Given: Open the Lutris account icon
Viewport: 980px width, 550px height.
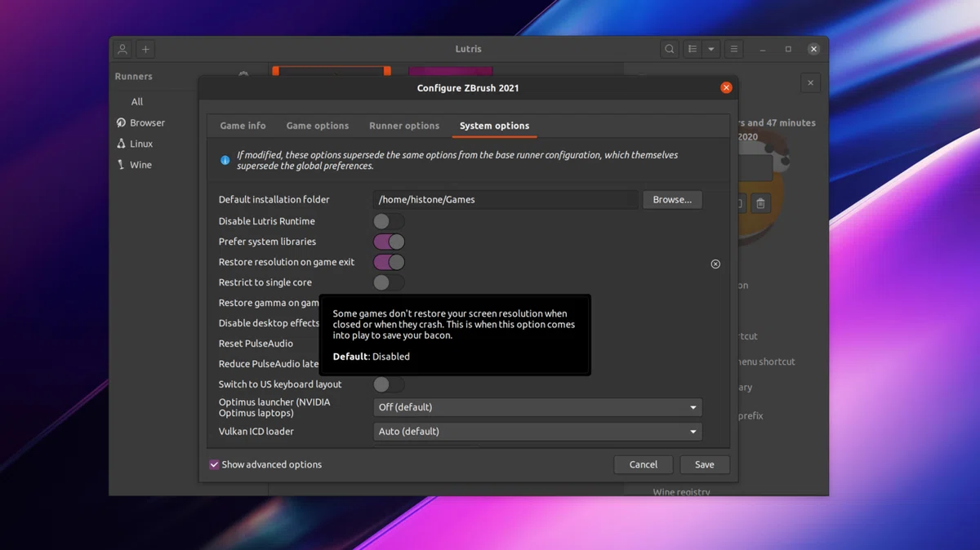Looking at the screenshot, I should click(122, 49).
